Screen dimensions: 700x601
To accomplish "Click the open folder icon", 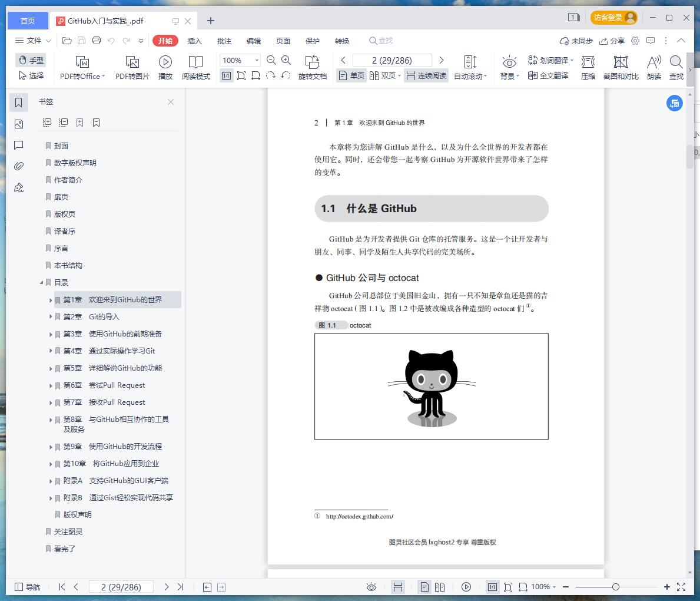I will (x=67, y=41).
